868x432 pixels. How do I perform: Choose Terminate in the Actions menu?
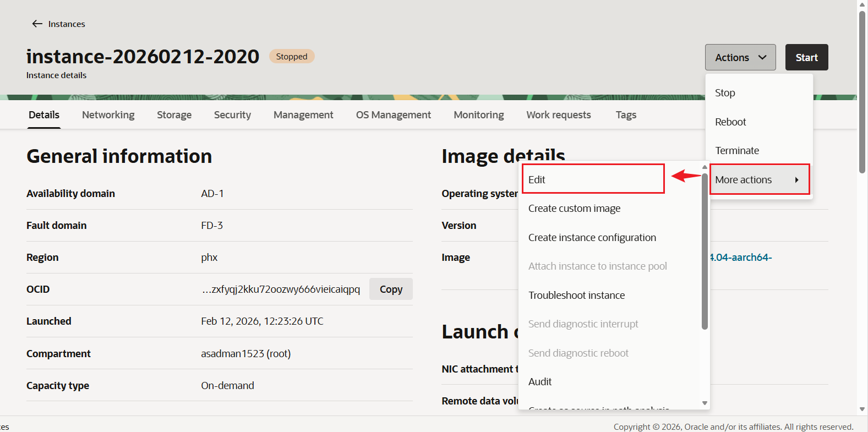[x=759, y=151]
